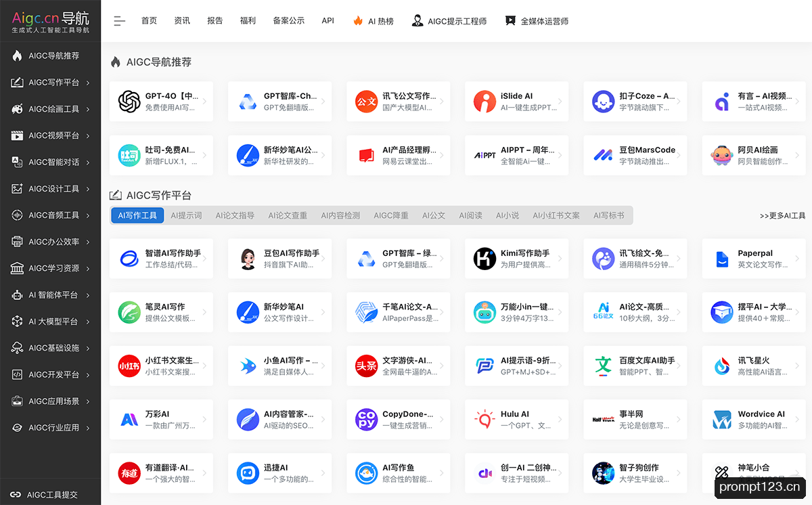Screen dimensions: 812x505
Task: Open the 摆平AI – 大学 card
Action: (754, 312)
